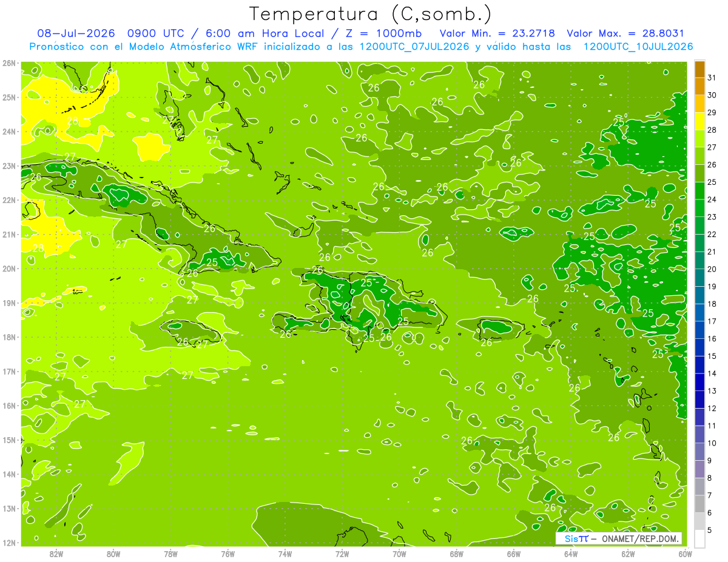Click the 'Valor Max. = 28.8031' value
728x562 pixels.
[x=625, y=33]
